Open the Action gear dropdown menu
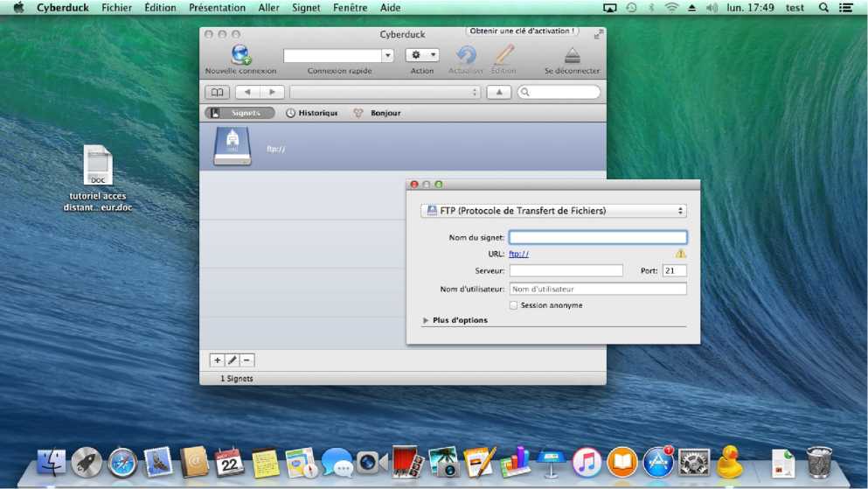Viewport: 868px width, 489px height. tap(422, 55)
